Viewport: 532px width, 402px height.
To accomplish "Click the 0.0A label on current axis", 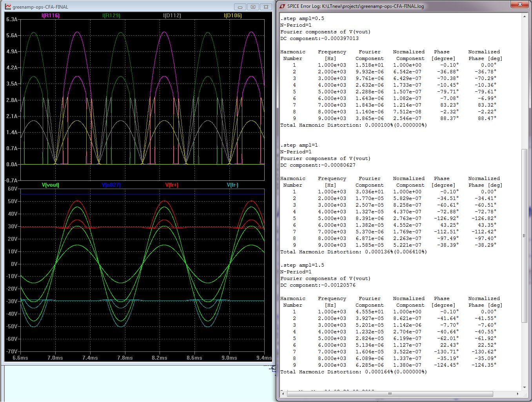I will (12, 164).
